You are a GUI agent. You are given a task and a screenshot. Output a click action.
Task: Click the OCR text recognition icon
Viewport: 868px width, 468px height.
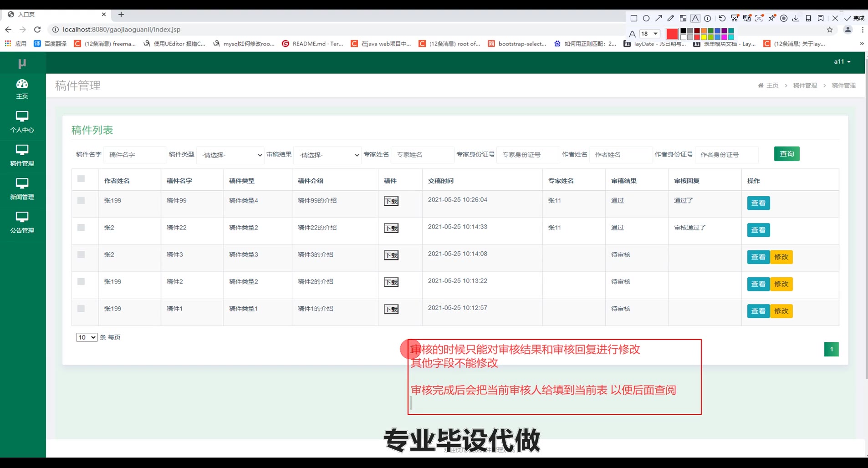click(x=759, y=18)
